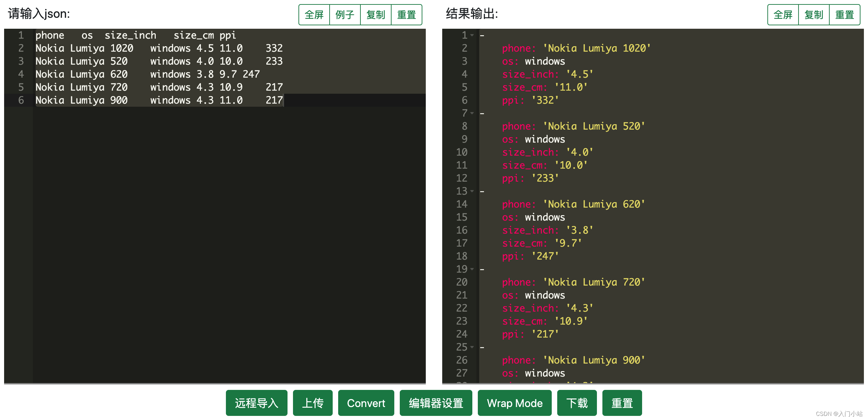This screenshot has height=420, width=868.
Task: Click 重置 above the input editor
Action: click(x=407, y=14)
